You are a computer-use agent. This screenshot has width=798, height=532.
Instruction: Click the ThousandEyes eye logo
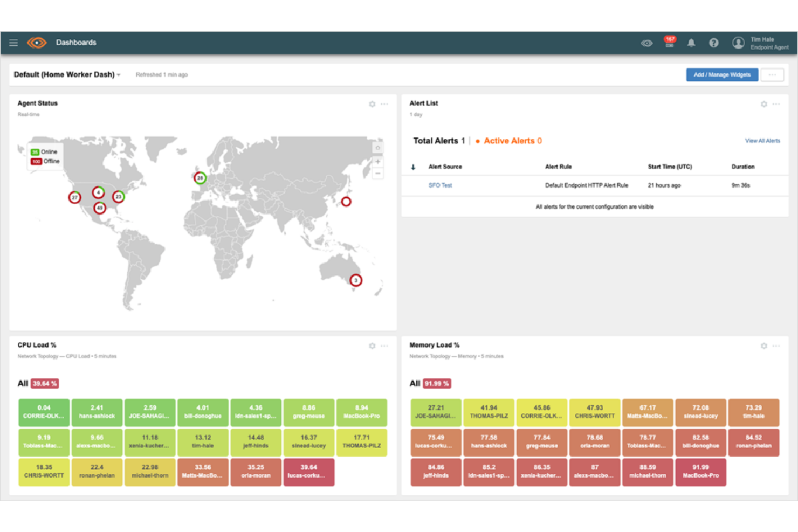point(37,43)
